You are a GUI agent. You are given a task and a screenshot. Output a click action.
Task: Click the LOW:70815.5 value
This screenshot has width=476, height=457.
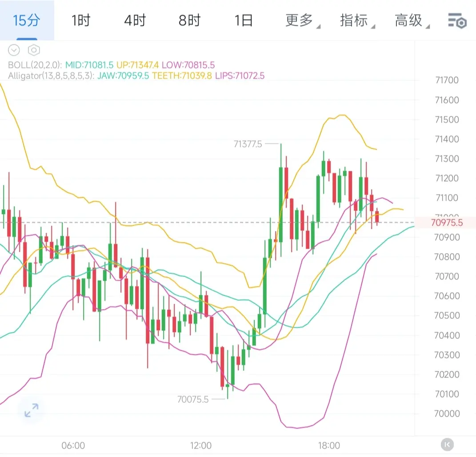click(188, 65)
